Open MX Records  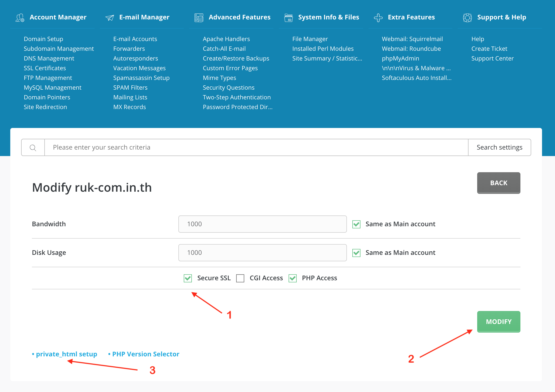[129, 107]
